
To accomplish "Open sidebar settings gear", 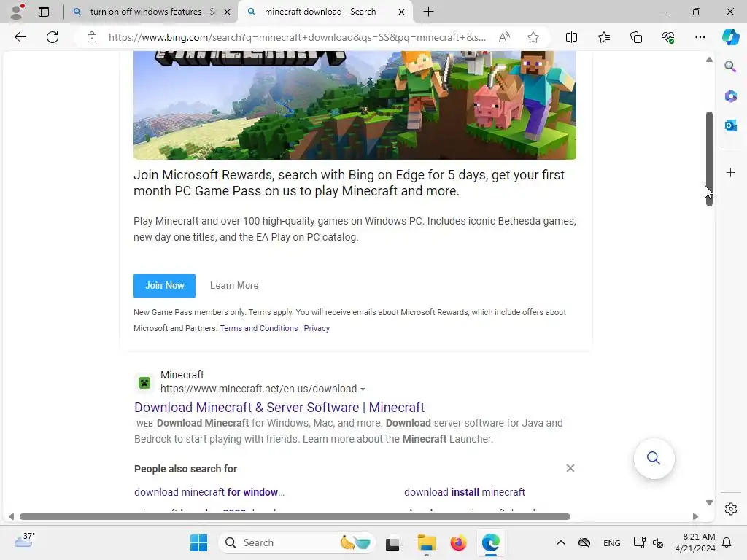I will 730,509.
